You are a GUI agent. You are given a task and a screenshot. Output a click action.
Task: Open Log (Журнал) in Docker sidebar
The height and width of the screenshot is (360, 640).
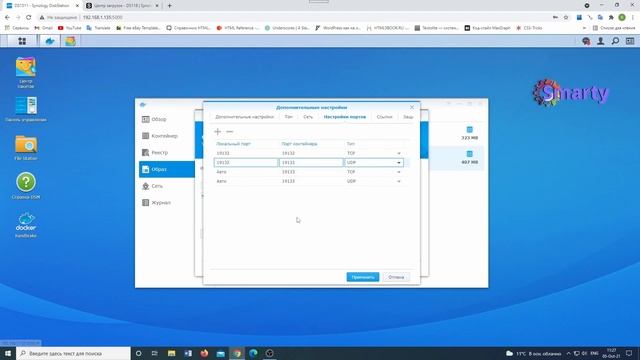167,202
